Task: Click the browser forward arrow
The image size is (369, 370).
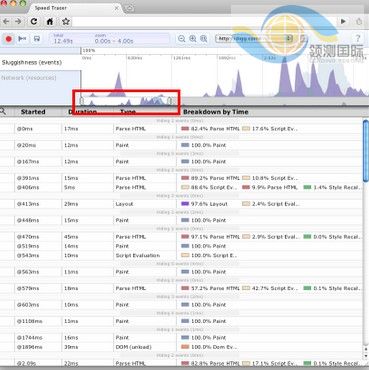Action: tap(18, 22)
